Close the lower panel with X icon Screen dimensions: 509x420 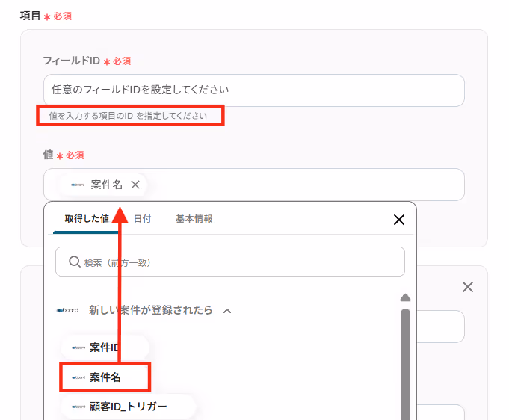click(468, 287)
